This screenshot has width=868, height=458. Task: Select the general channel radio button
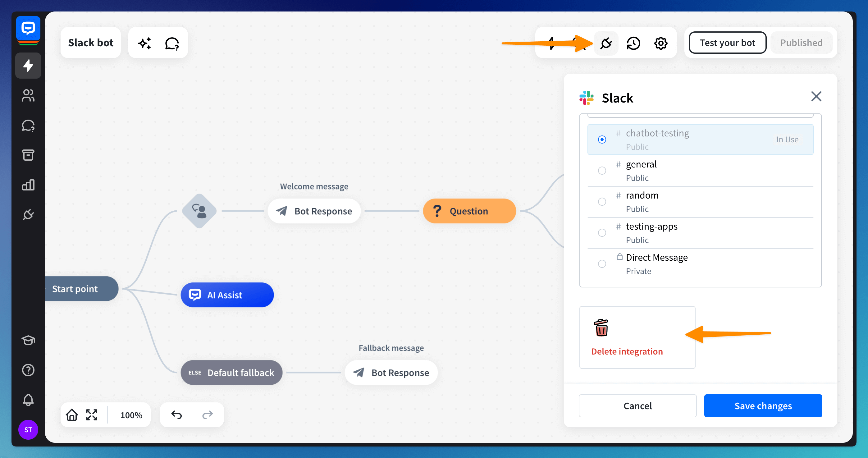pos(602,171)
